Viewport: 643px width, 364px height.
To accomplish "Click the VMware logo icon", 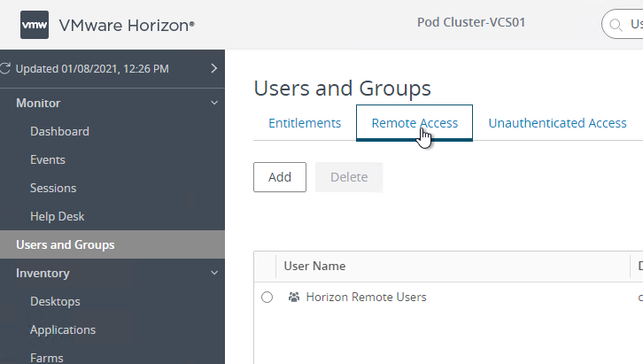I will pyautogui.click(x=34, y=25).
